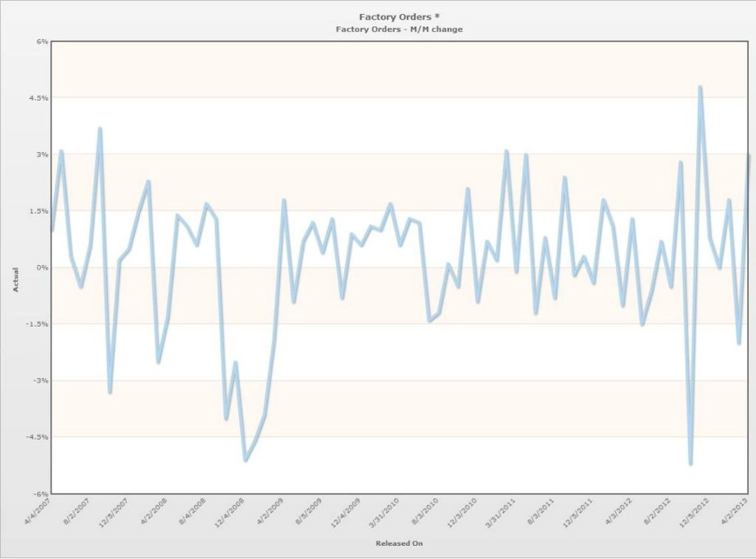
Task: Click the 4.5% y-axis label
Action: click(39, 98)
